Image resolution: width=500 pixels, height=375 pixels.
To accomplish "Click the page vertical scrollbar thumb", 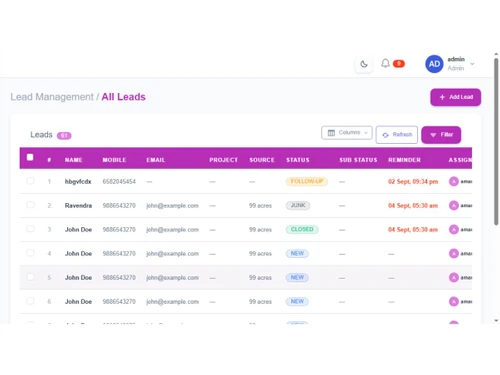I will (496, 142).
